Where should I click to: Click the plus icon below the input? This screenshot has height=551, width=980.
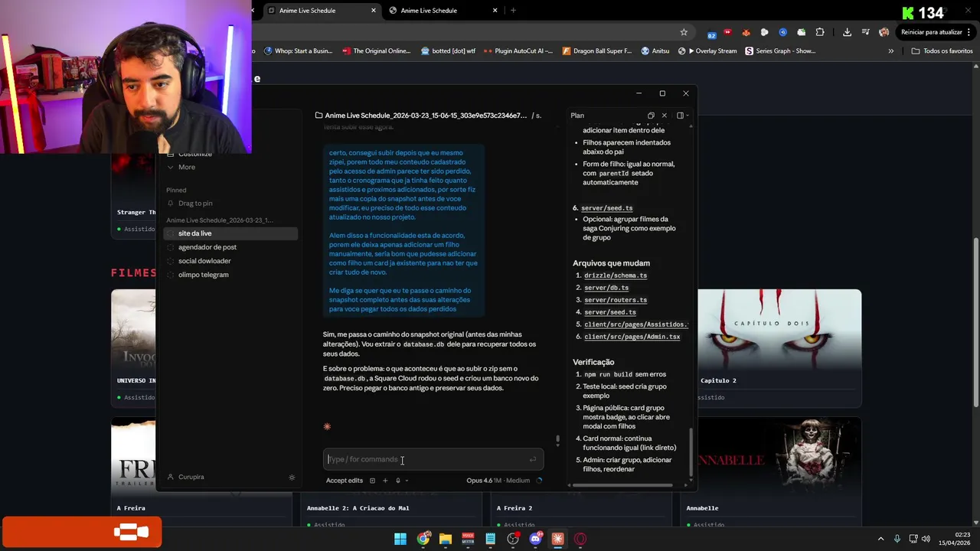(385, 481)
